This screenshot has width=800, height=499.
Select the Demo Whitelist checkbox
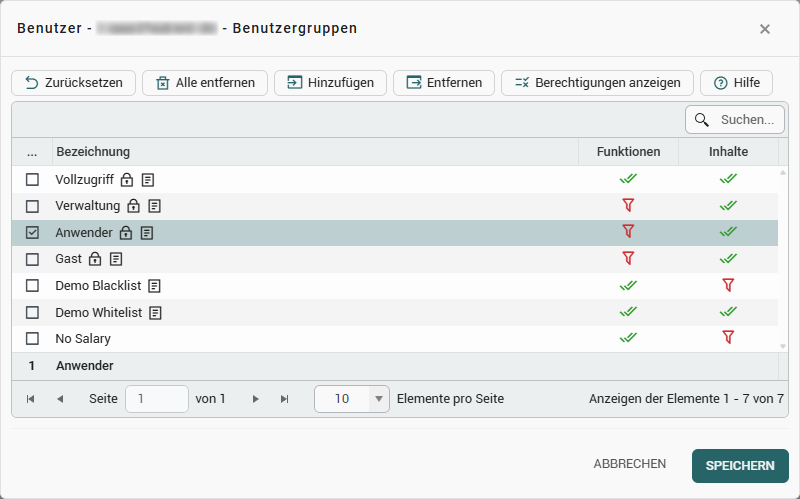coord(32,312)
